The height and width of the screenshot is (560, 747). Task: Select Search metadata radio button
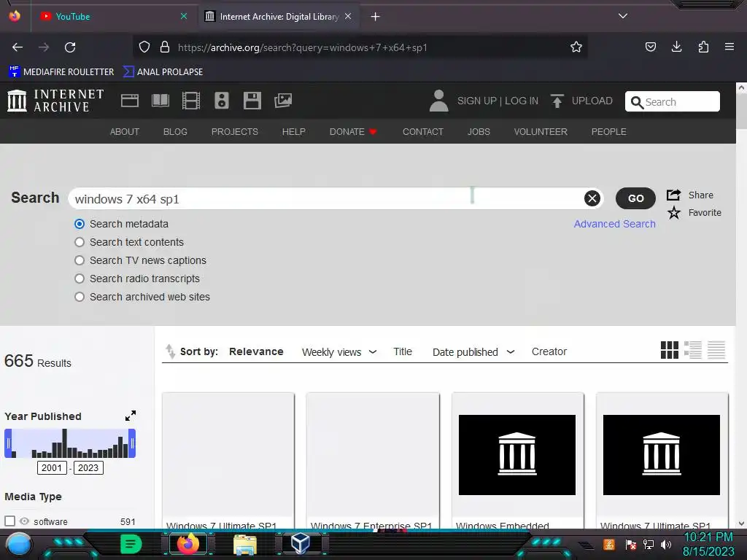point(80,224)
